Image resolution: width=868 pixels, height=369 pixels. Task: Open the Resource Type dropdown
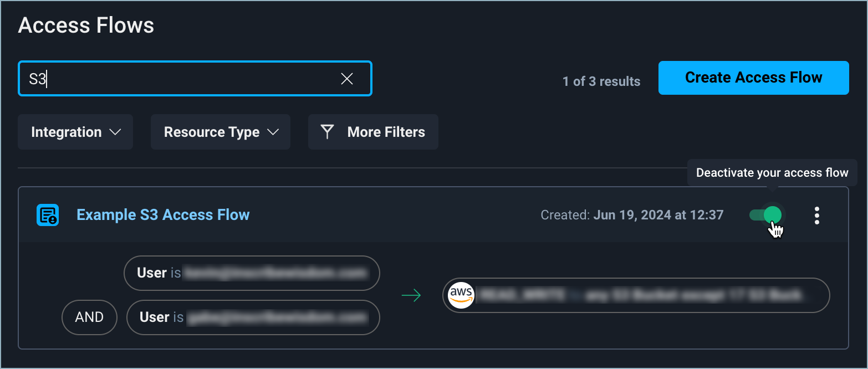(220, 132)
